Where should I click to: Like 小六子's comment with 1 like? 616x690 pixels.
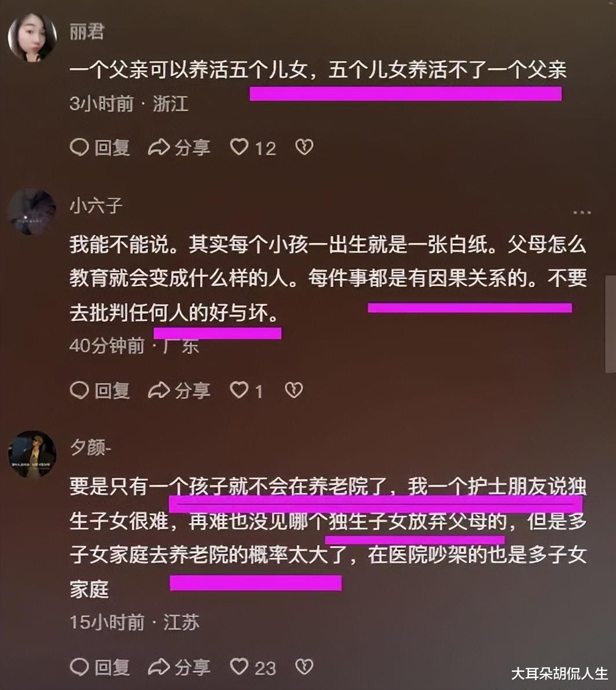(247, 390)
